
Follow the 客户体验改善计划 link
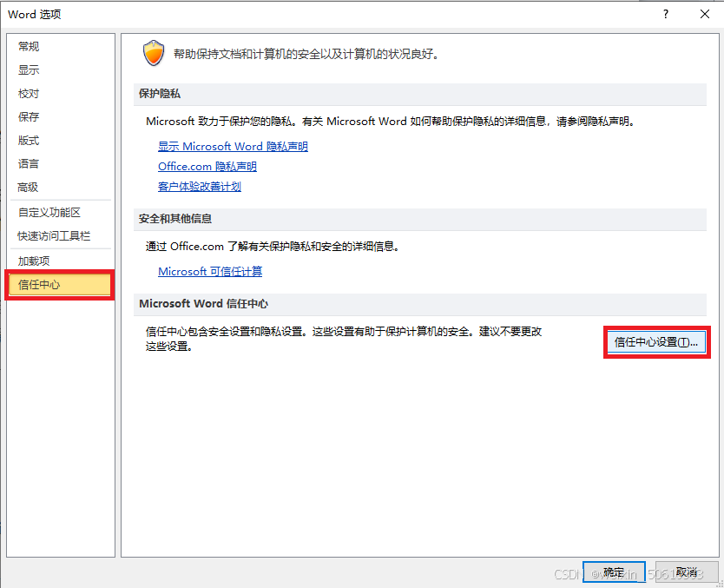(x=200, y=187)
